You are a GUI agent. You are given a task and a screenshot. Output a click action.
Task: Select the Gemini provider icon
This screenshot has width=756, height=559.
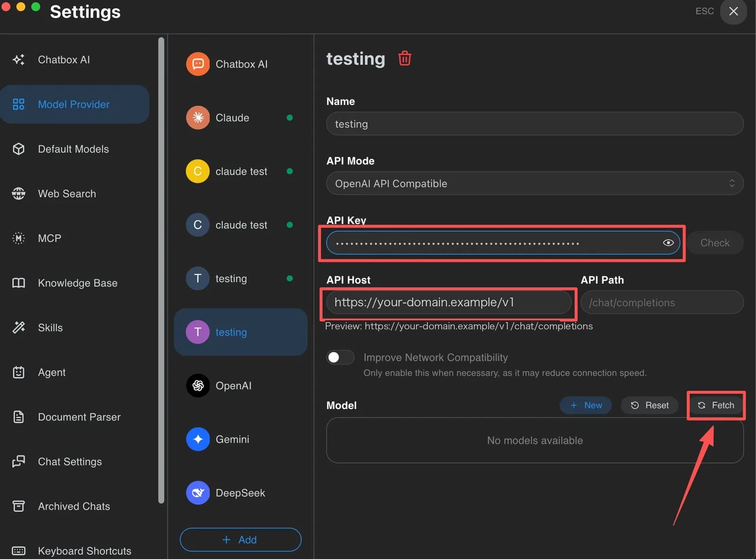198,439
